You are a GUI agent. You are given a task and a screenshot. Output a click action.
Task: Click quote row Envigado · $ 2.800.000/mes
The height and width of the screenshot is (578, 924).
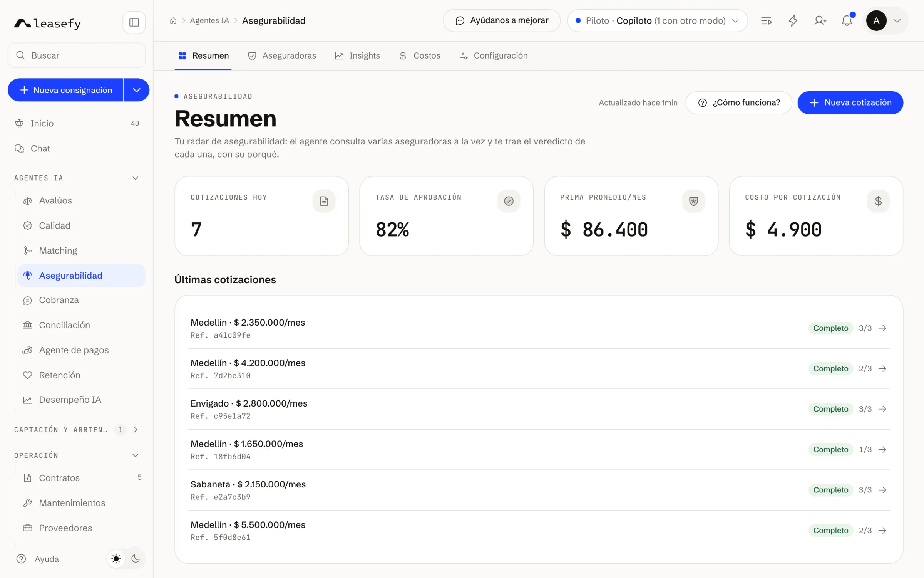539,409
